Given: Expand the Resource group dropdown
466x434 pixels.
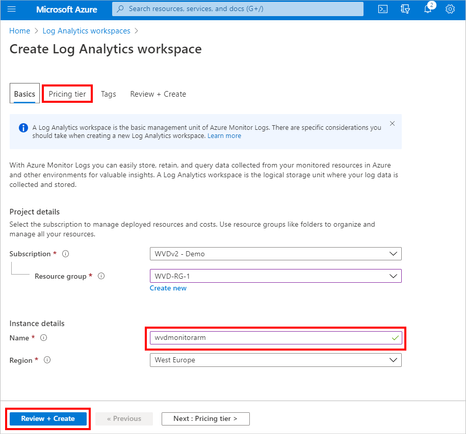Looking at the screenshot, I should pyautogui.click(x=276, y=276).
